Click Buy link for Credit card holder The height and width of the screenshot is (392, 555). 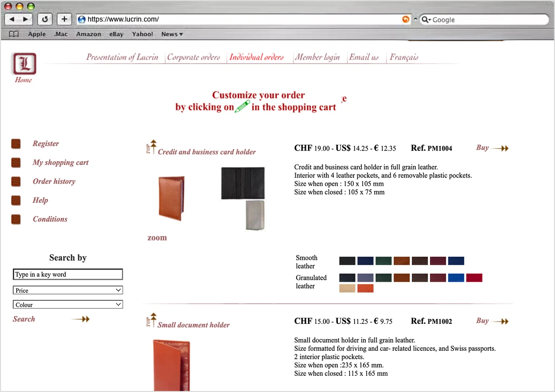click(x=482, y=147)
